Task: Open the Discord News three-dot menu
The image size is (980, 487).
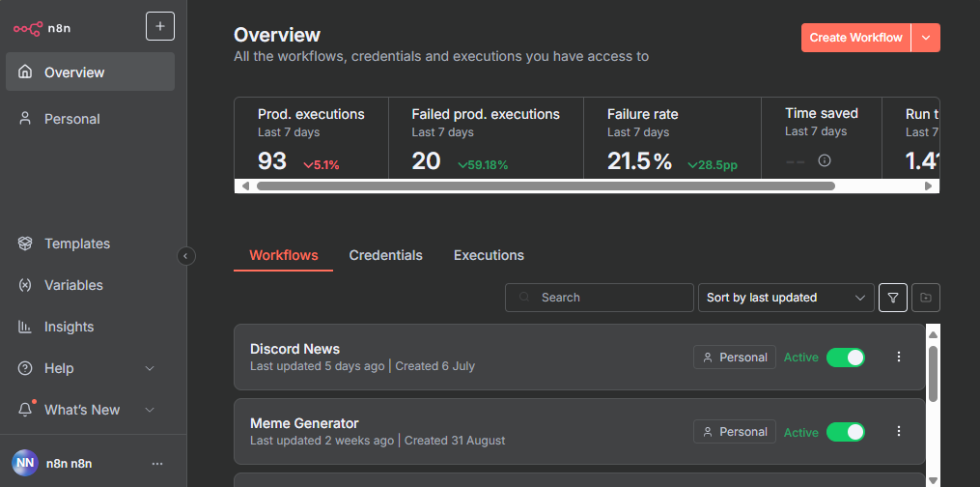Action: 899,357
